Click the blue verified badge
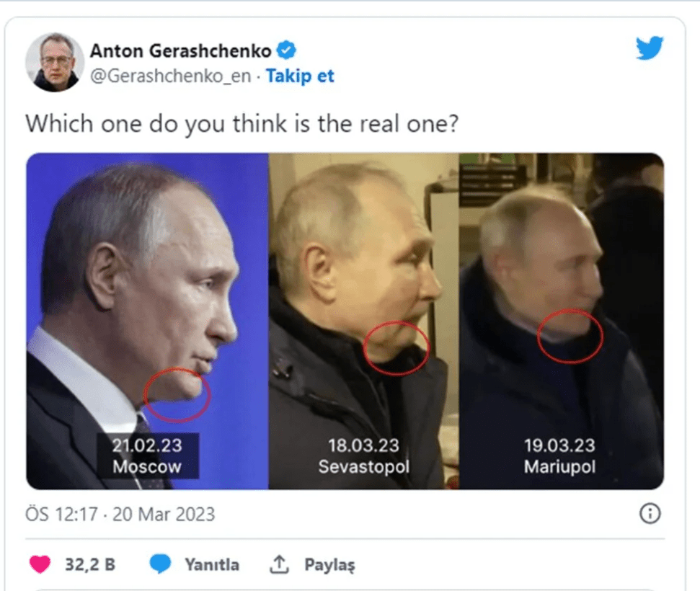700x591 pixels. [x=286, y=50]
